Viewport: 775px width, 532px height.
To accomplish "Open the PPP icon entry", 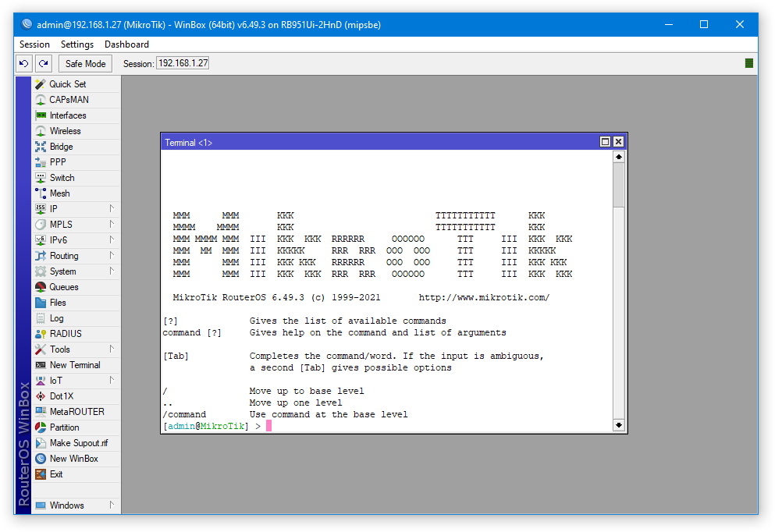I will [x=41, y=162].
